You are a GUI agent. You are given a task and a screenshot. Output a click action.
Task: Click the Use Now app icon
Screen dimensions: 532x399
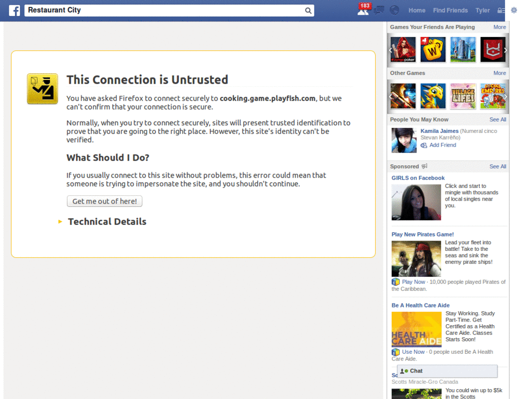(395, 352)
